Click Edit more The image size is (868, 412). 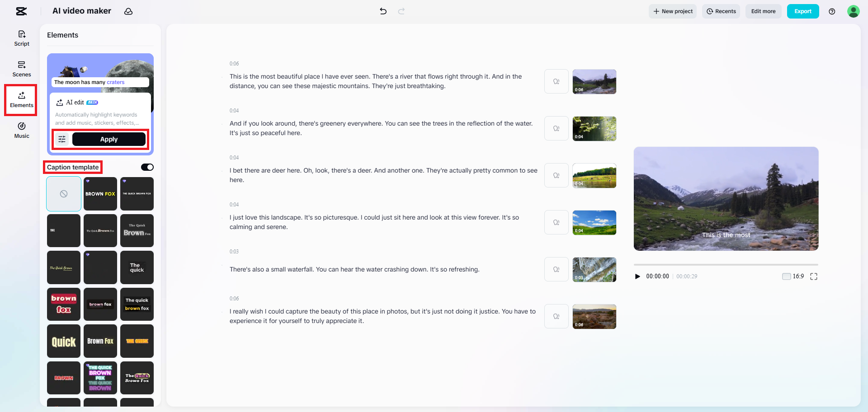point(763,11)
